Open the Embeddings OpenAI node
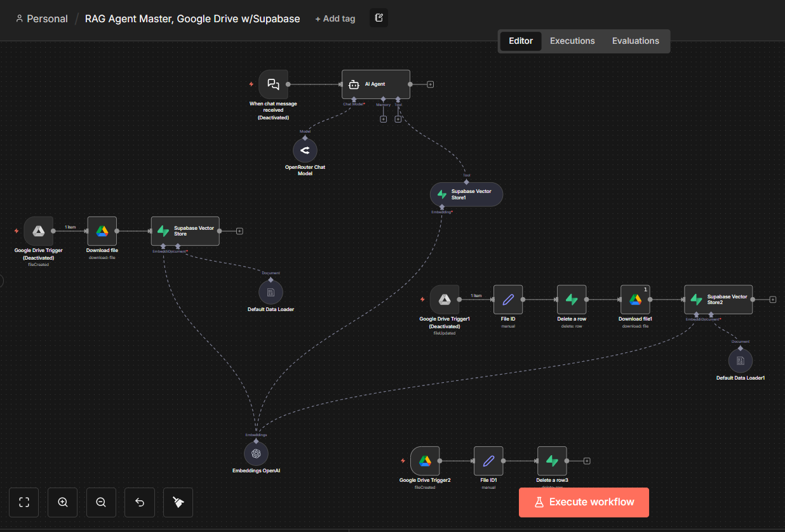Screen dimensions: 785x532 pyautogui.click(x=256, y=453)
